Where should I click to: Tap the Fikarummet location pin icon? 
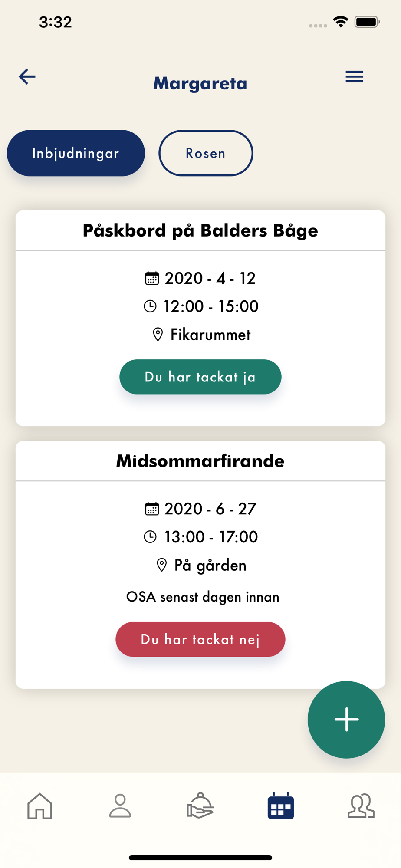click(x=158, y=335)
